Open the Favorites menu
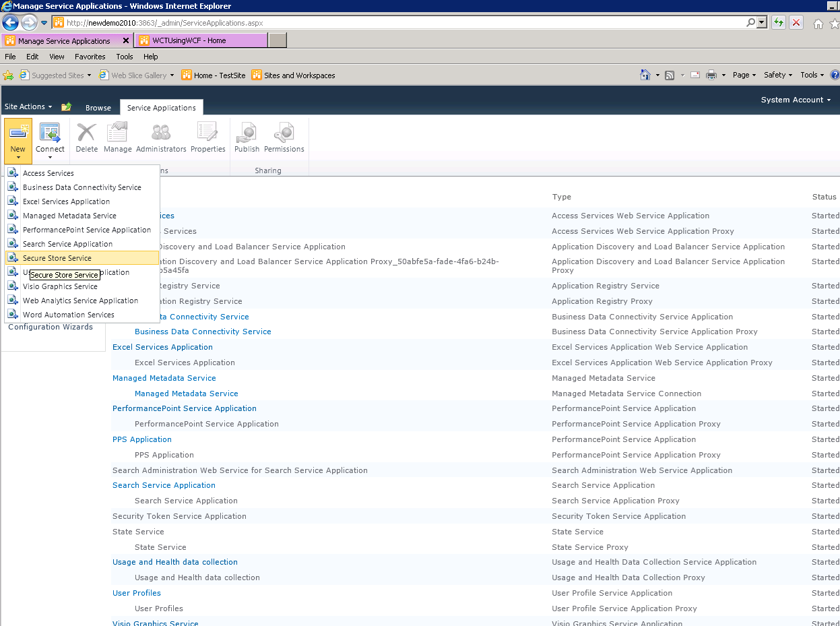Image resolution: width=840 pixels, height=626 pixels. (90, 57)
